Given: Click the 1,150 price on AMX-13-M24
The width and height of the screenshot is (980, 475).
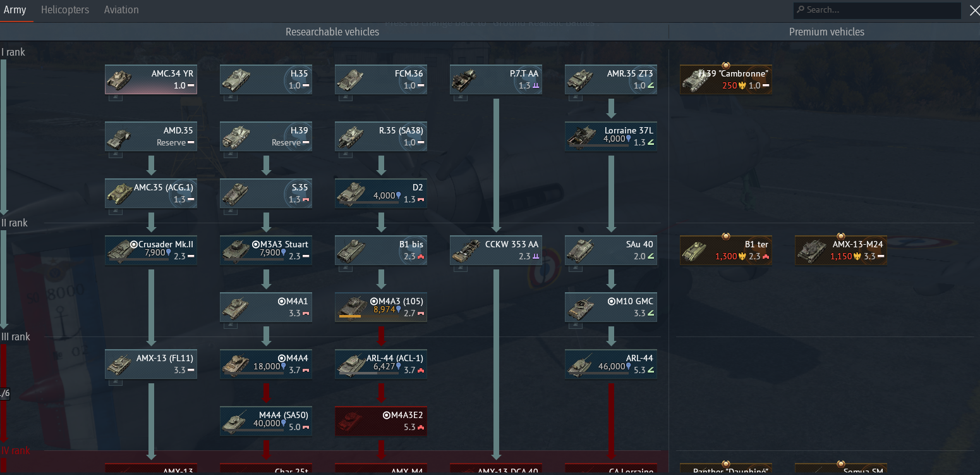Looking at the screenshot, I should tap(841, 256).
